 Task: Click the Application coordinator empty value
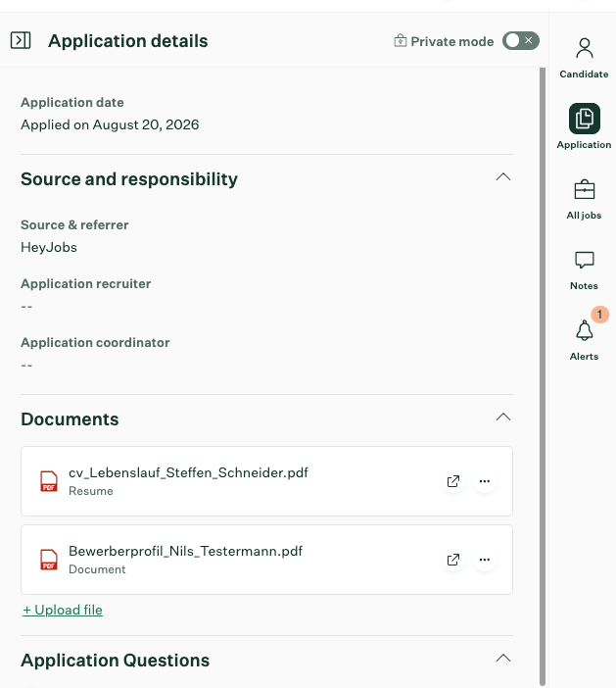pyautogui.click(x=26, y=365)
